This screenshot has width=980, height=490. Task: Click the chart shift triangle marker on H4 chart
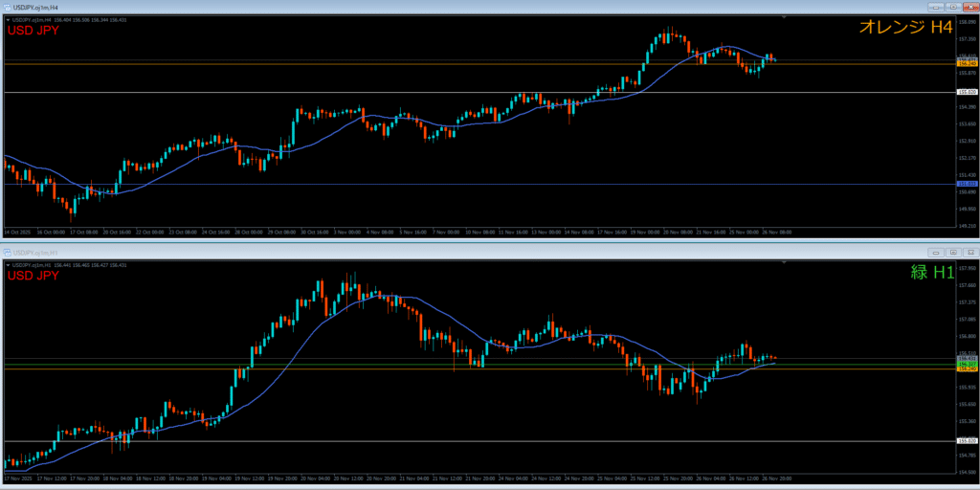coord(786,17)
